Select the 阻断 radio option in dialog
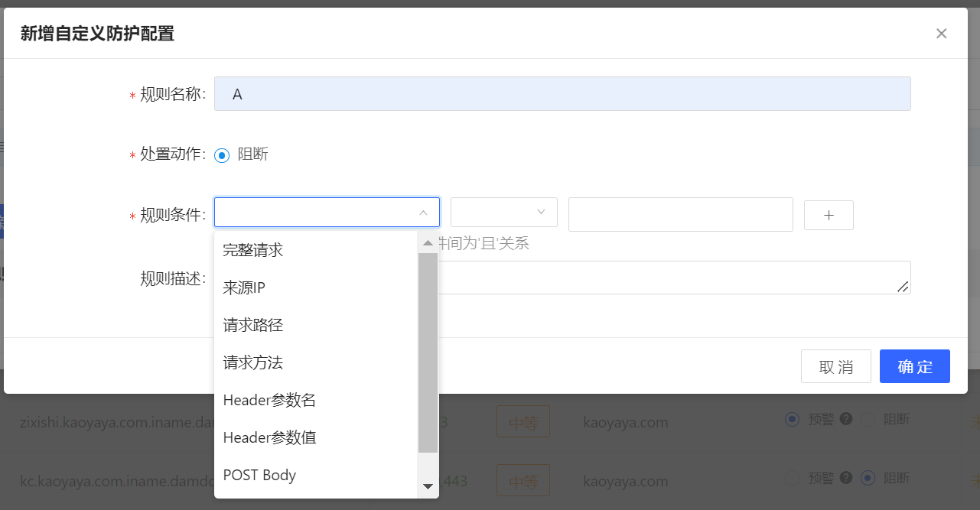The height and width of the screenshot is (510, 980). (222, 155)
